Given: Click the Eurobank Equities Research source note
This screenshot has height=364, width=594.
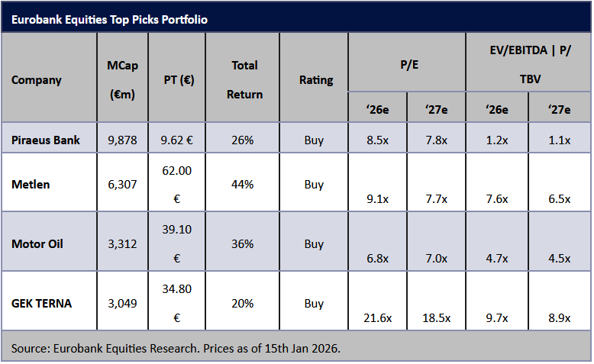Looking at the screenshot, I should [176, 349].
